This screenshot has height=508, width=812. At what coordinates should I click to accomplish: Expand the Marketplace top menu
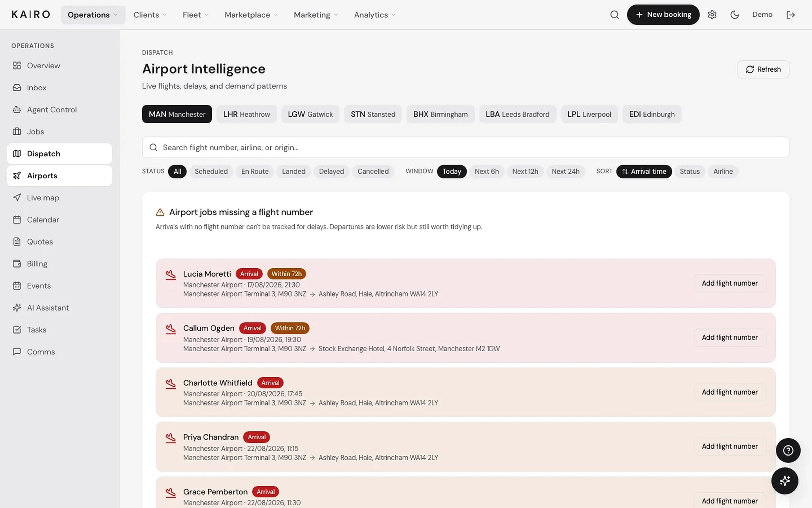pos(251,15)
